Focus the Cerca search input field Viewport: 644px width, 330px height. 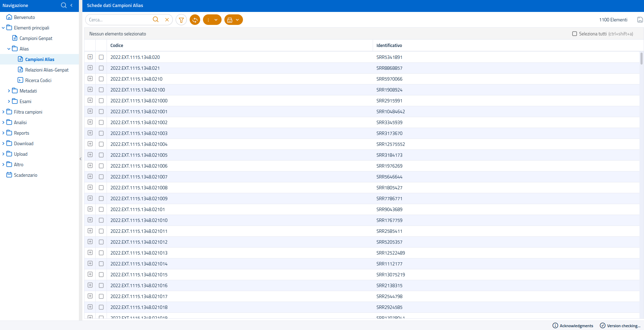click(119, 20)
